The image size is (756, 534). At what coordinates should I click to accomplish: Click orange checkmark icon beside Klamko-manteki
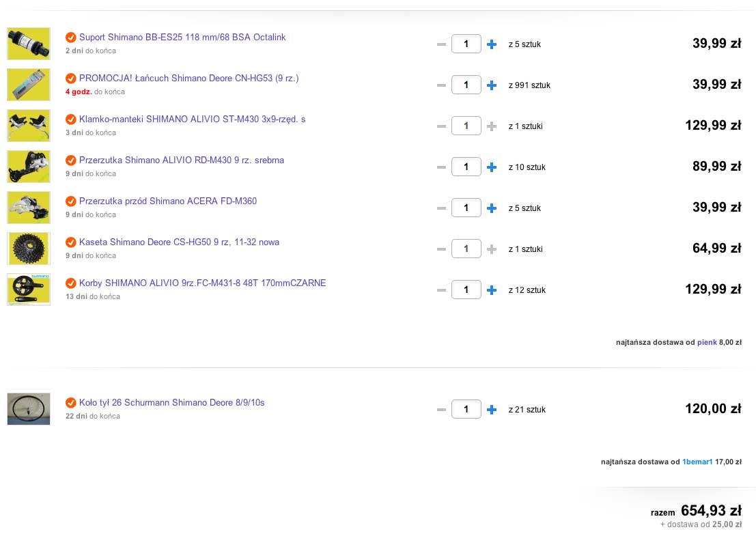[71, 119]
